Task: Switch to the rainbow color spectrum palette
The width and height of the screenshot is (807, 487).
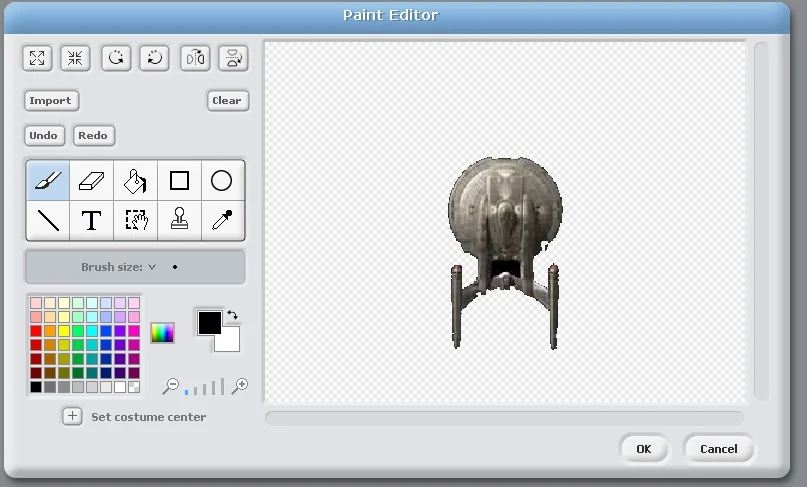Action: (162, 333)
